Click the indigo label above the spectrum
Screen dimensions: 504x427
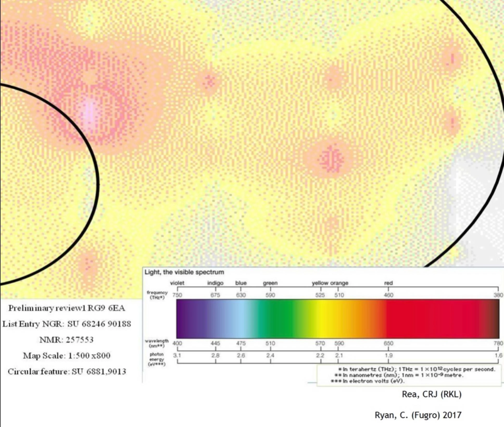click(215, 283)
